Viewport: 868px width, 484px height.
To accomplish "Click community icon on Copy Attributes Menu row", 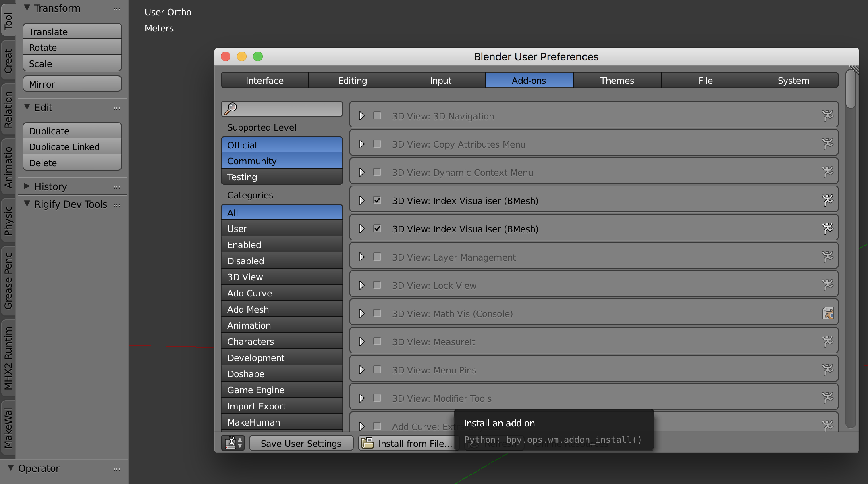I will coord(827,144).
